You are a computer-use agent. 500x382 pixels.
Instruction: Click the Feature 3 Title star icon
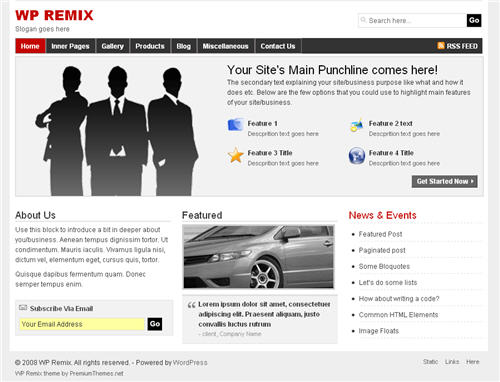pyautogui.click(x=236, y=155)
